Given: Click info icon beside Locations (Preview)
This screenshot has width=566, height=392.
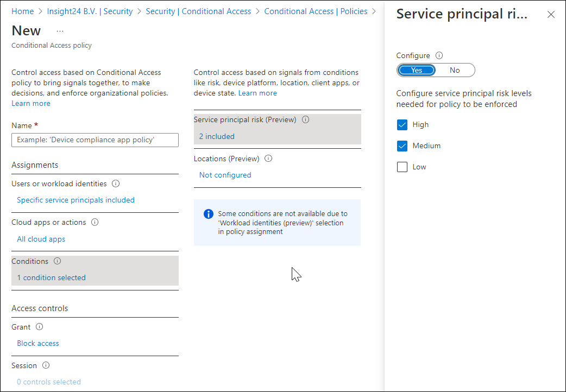Looking at the screenshot, I should tap(268, 159).
